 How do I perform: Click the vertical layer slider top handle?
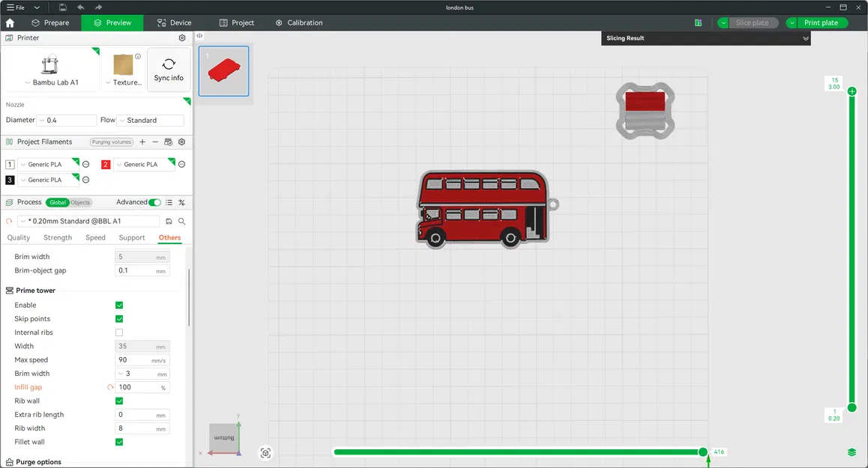(852, 91)
